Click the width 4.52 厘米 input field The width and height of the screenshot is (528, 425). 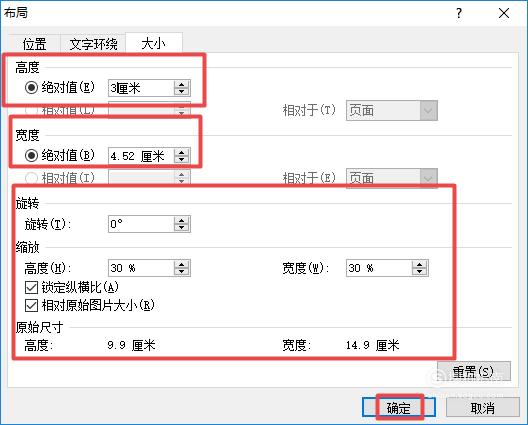(141, 156)
